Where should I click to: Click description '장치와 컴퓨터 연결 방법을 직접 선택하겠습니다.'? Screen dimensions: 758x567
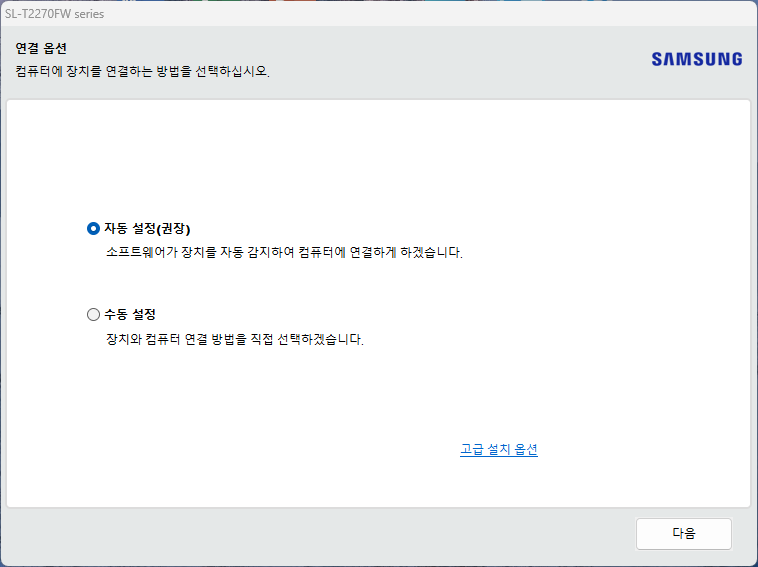pyautogui.click(x=234, y=339)
